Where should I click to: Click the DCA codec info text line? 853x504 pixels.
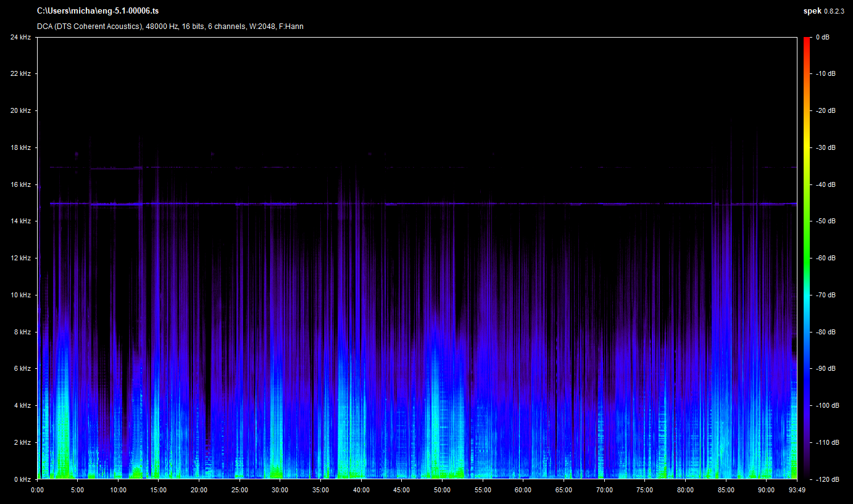(x=170, y=27)
